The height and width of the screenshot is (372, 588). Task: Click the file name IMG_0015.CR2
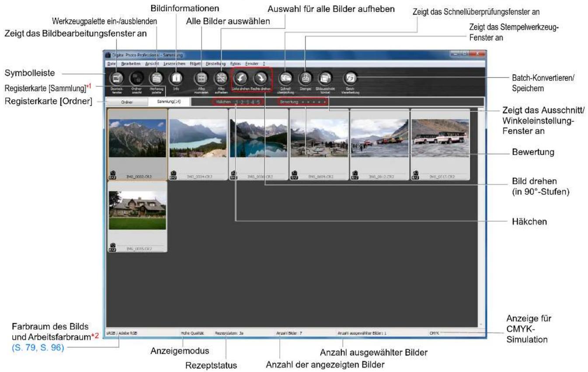tap(139, 248)
